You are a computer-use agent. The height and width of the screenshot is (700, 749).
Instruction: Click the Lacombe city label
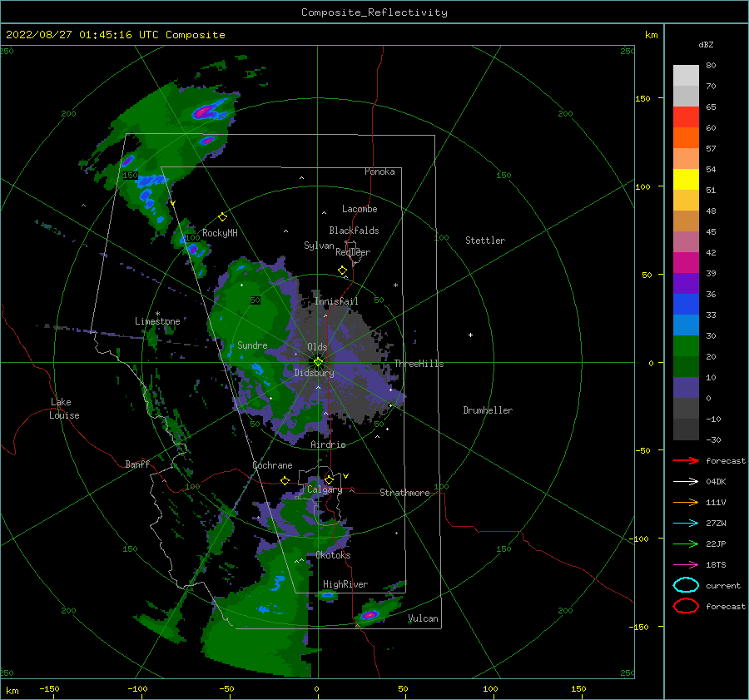pyautogui.click(x=360, y=209)
